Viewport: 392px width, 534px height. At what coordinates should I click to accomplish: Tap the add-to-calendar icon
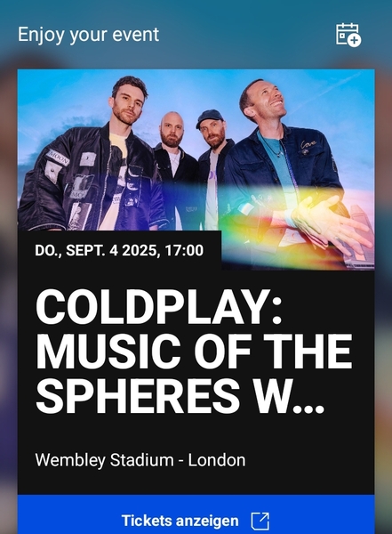[x=348, y=35]
